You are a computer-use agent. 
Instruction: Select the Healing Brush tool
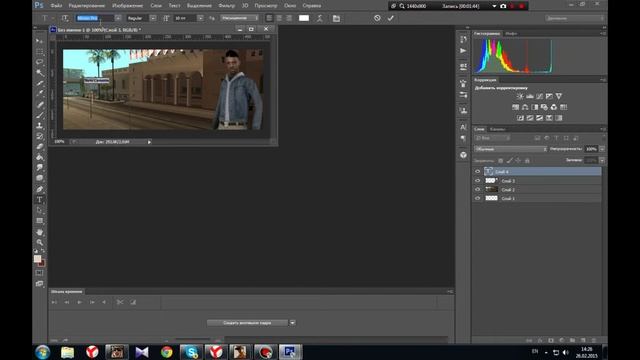[40, 104]
